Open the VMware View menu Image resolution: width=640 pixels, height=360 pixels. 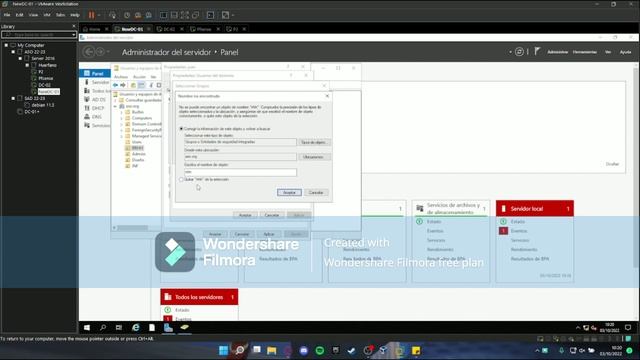coord(33,15)
